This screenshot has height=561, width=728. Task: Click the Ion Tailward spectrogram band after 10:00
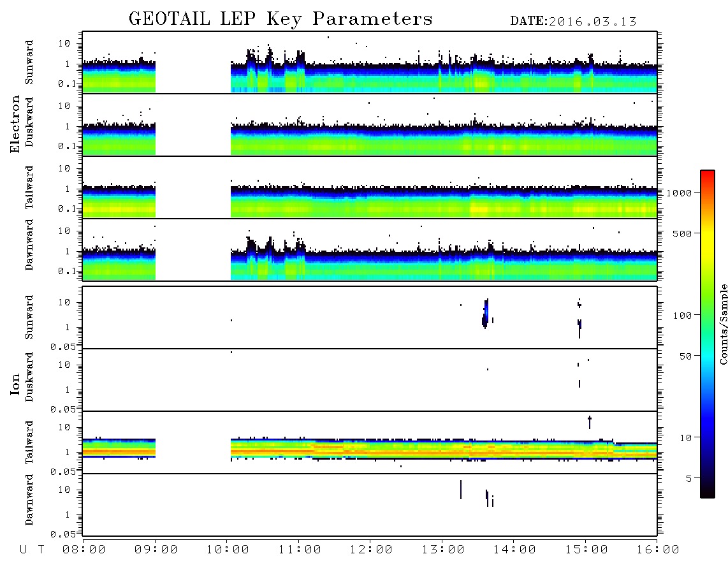click(x=444, y=449)
